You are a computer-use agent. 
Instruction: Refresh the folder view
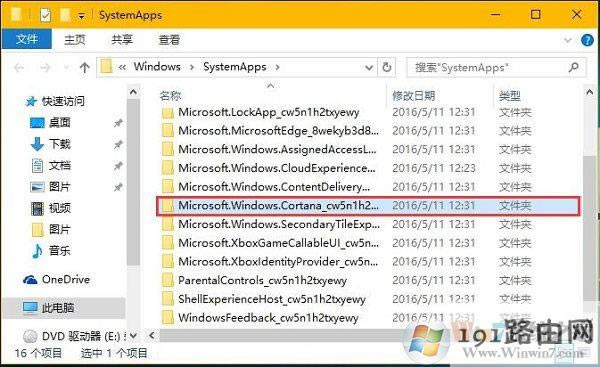(x=387, y=67)
